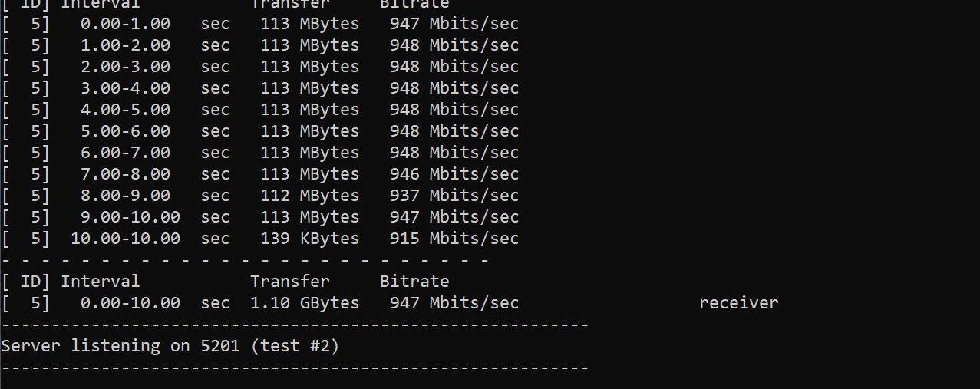Viewport: 980px width, 389px height.
Task: Select Interval header above the summary row
Action: pyautogui.click(x=101, y=281)
